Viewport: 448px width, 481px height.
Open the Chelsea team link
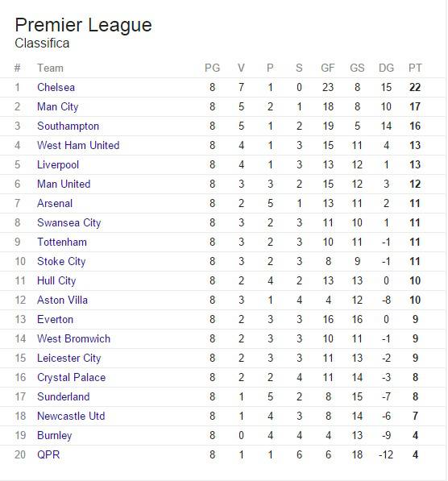click(56, 88)
